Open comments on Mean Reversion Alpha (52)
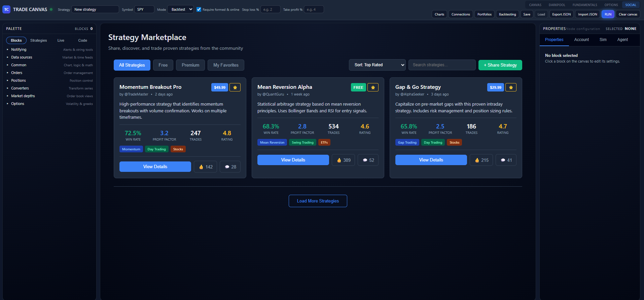The height and width of the screenshot is (300, 644). tap(368, 160)
